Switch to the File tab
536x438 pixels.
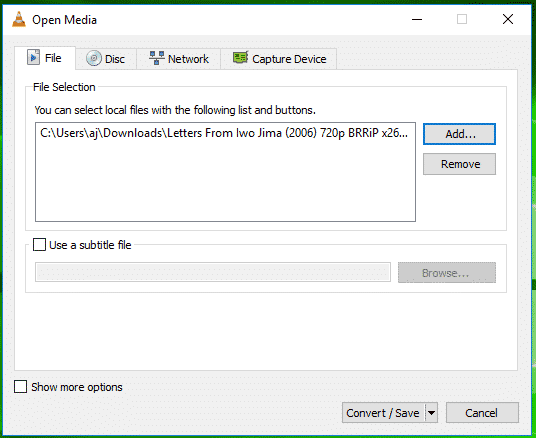pos(45,58)
